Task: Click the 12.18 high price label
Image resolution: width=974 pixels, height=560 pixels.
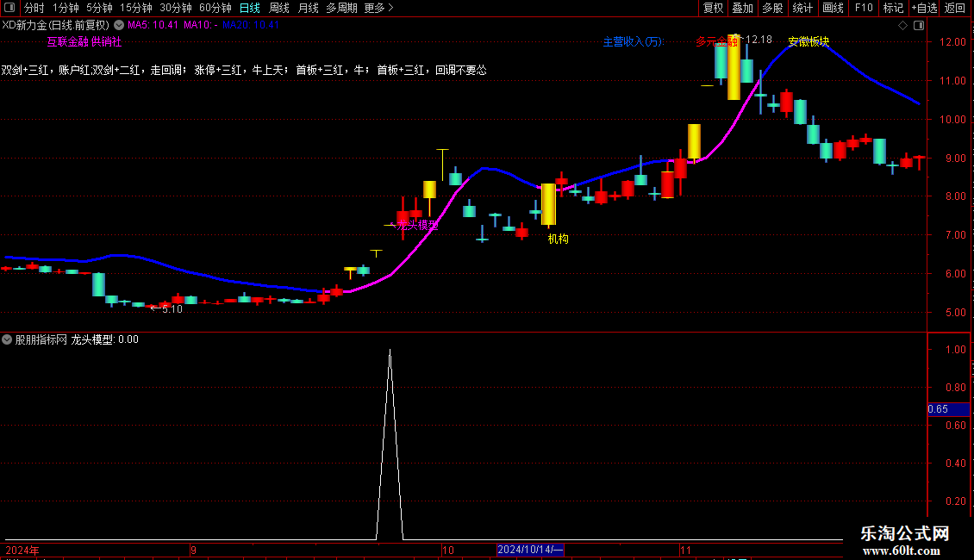Action: [759, 40]
